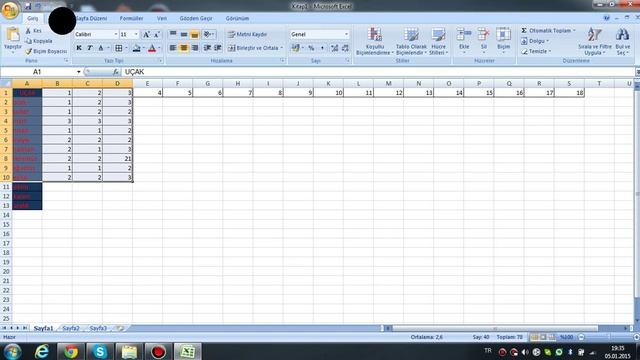Viewport: 640px width, 360px height.
Task: Click the decrease decimal icon
Action: pos(345,48)
